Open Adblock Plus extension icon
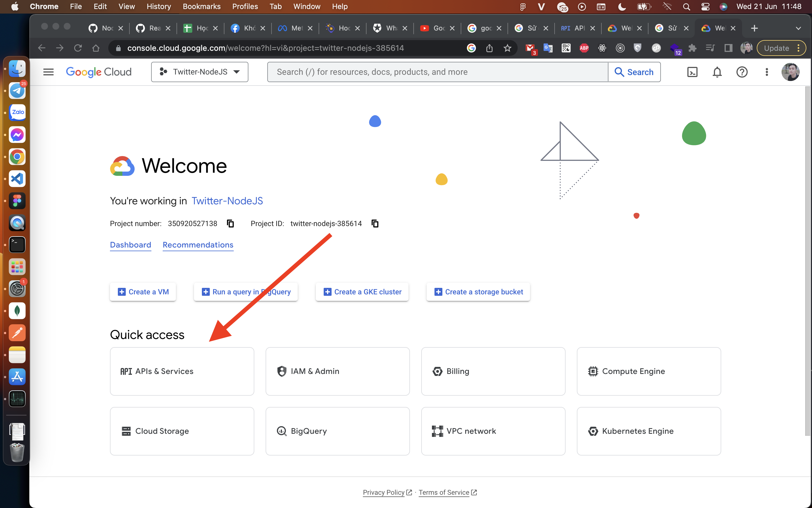The image size is (812, 508). 584,48
